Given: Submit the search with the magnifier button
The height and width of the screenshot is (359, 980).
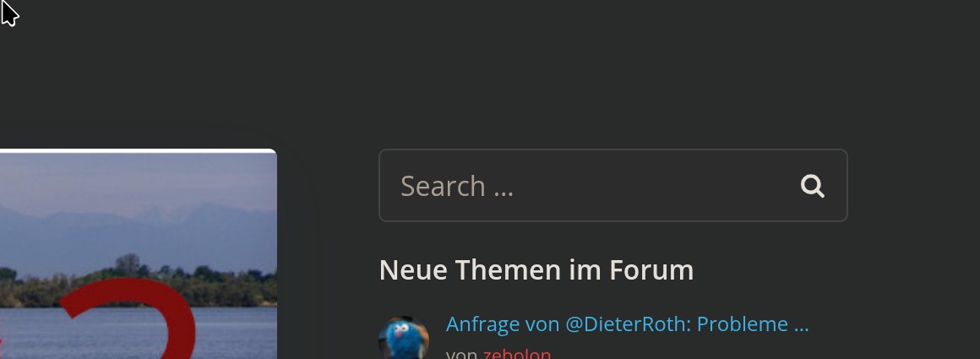Looking at the screenshot, I should (813, 186).
